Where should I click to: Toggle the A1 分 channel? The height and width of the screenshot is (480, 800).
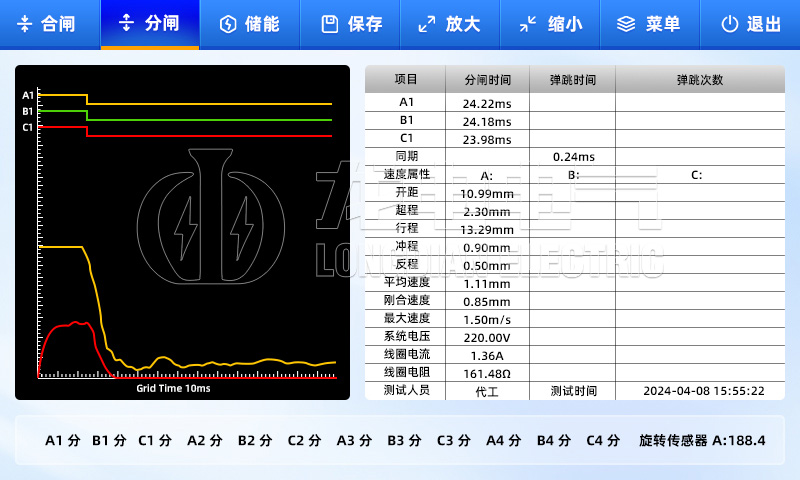(62, 440)
